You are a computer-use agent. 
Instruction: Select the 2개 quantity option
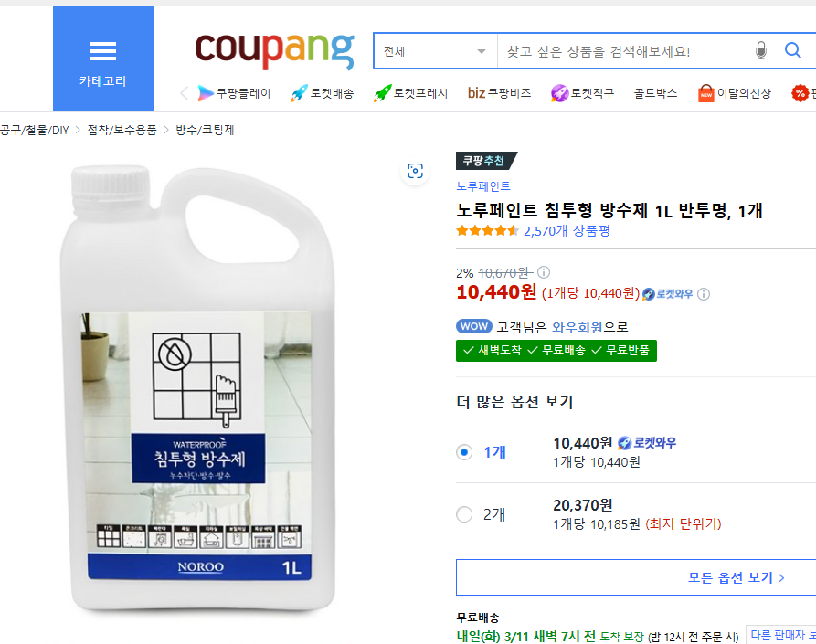[464, 514]
